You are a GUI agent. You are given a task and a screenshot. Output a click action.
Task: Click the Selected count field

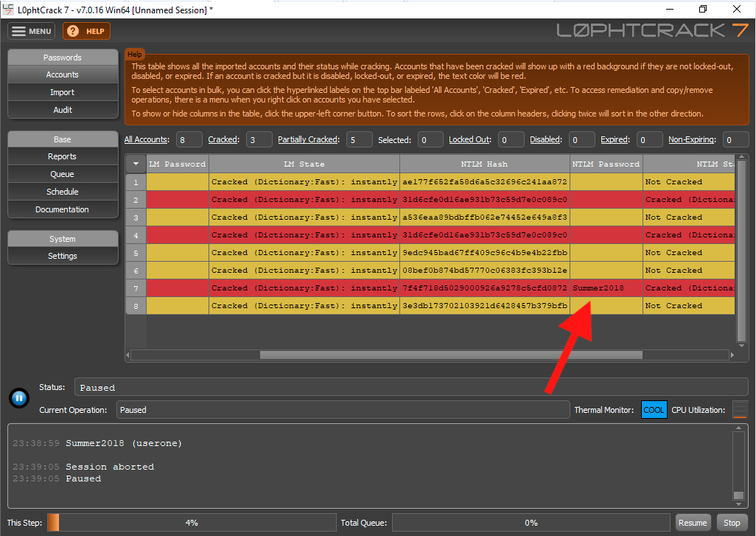point(430,140)
